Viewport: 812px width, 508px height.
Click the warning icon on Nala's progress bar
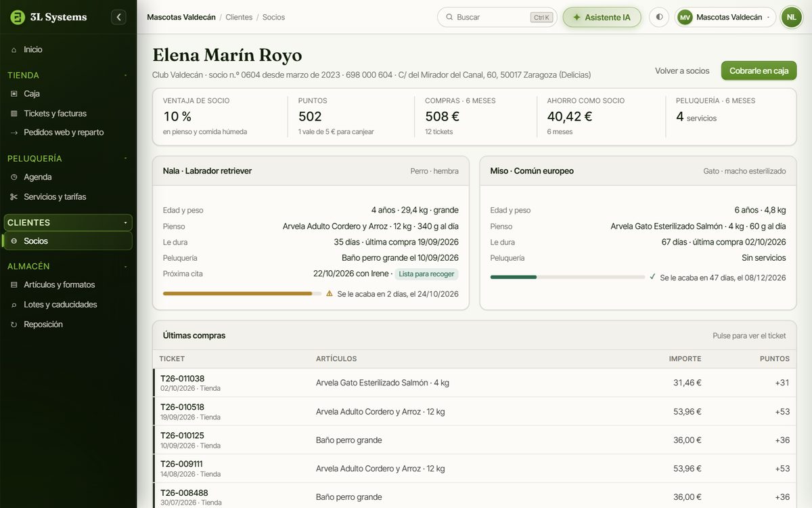[x=330, y=294]
